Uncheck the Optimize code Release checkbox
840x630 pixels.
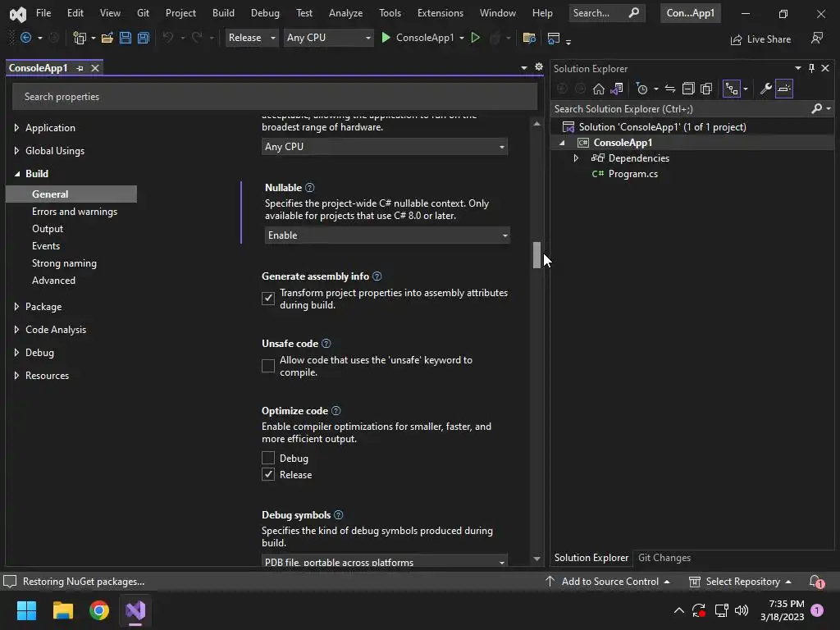(x=268, y=474)
